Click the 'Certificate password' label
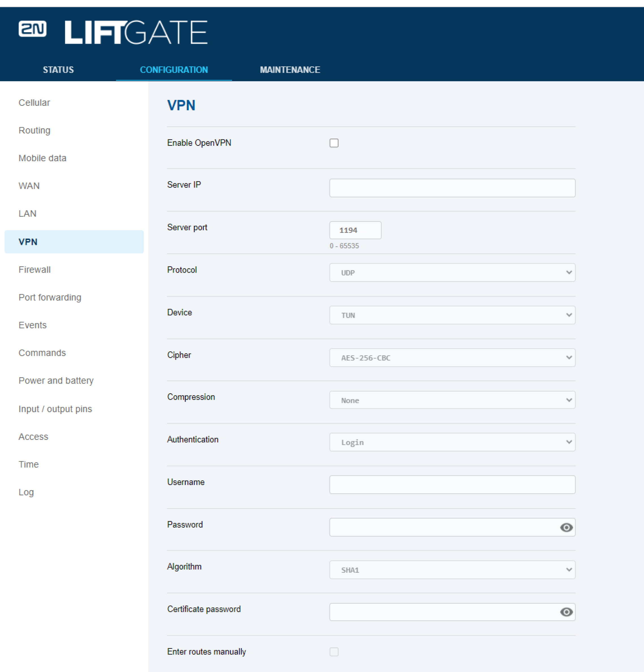 [204, 609]
